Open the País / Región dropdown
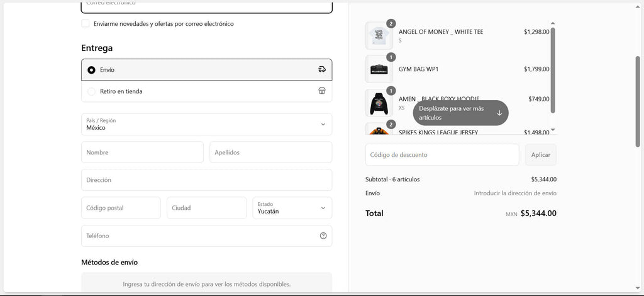The image size is (644, 296). 206,124
